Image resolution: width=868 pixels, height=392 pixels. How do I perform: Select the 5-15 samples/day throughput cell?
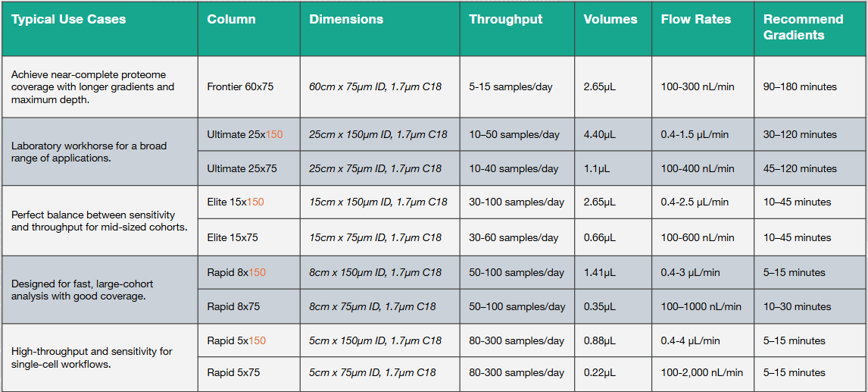[510, 86]
